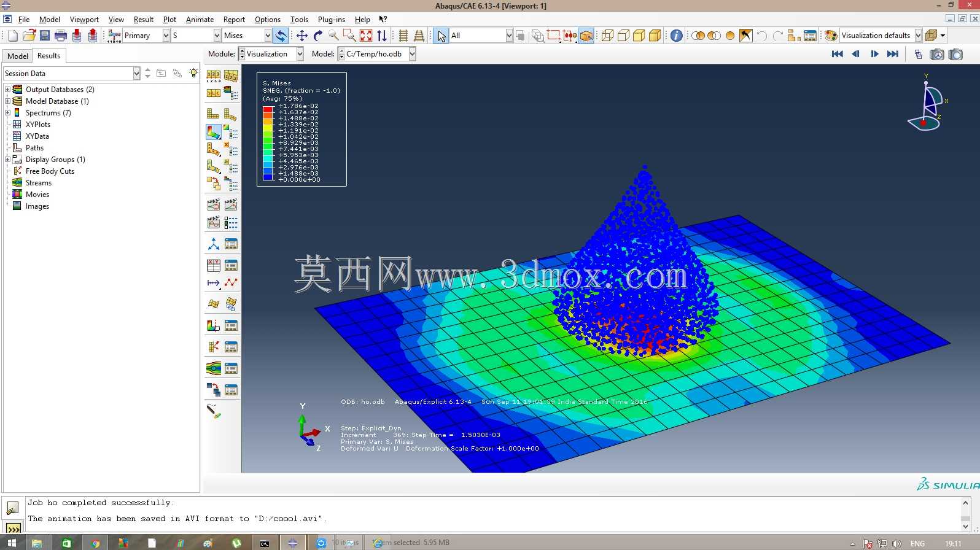Activate the View Cut tool
This screenshot has height=550, width=980.
pos(214,325)
